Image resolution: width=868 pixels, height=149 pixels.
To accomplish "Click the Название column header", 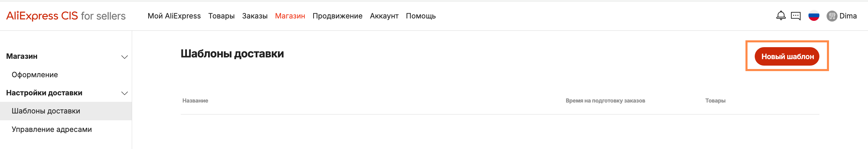I will [x=195, y=101].
